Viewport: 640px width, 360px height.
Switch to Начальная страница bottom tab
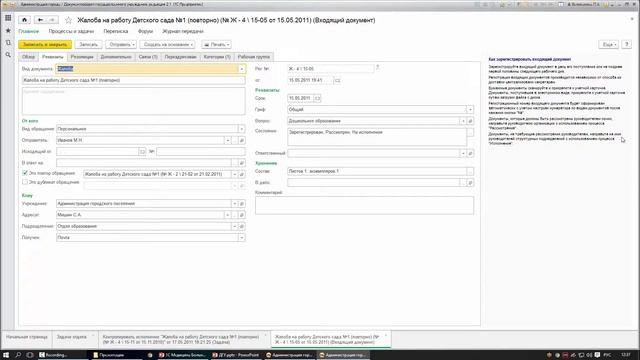tap(27, 338)
